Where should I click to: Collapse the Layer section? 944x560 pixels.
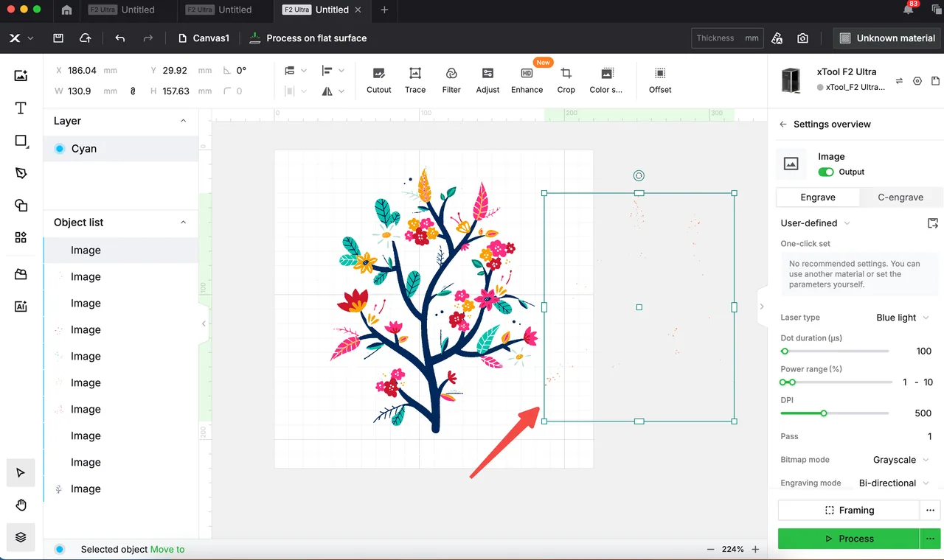[184, 121]
